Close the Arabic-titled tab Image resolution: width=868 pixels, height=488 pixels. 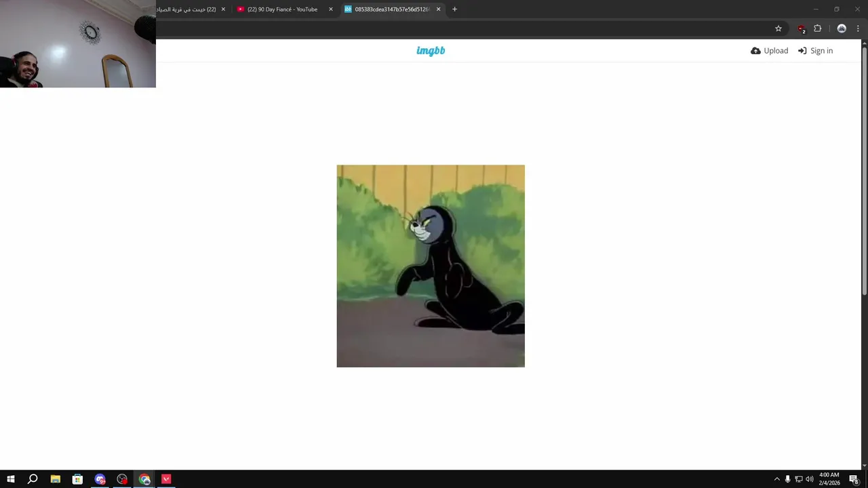point(223,9)
